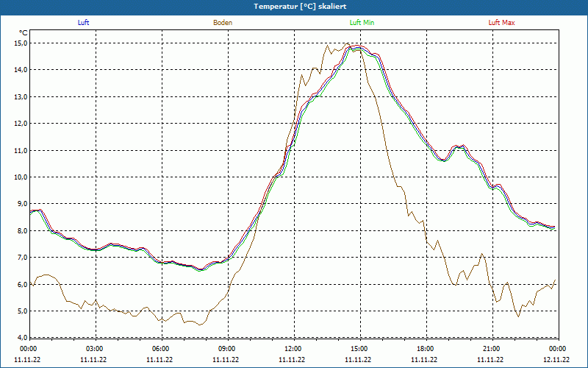Click the '5,0' y-axis value
The width and height of the screenshot is (588, 368).
click(23, 311)
